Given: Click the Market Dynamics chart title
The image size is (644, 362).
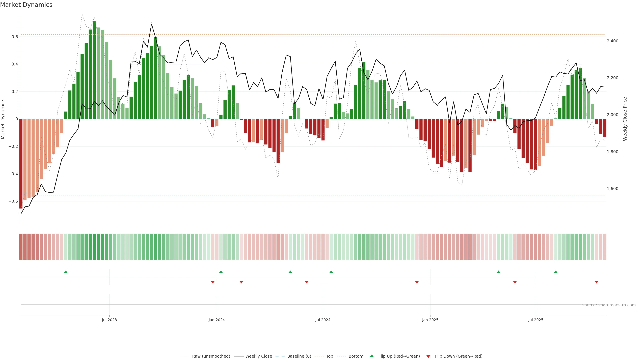Looking at the screenshot, I should [x=26, y=5].
